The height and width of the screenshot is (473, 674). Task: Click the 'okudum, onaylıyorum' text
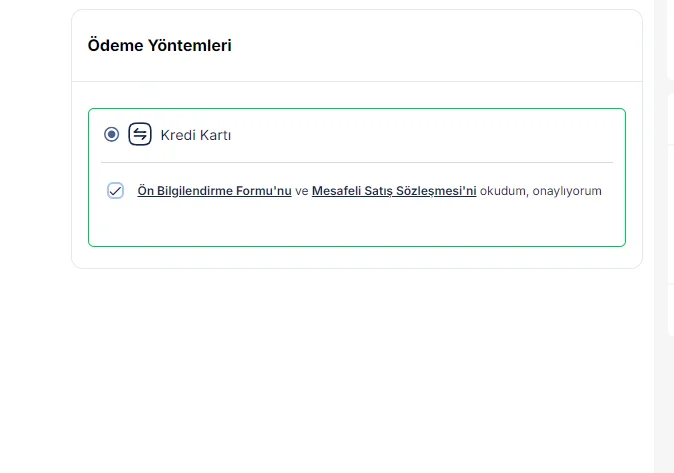541,190
